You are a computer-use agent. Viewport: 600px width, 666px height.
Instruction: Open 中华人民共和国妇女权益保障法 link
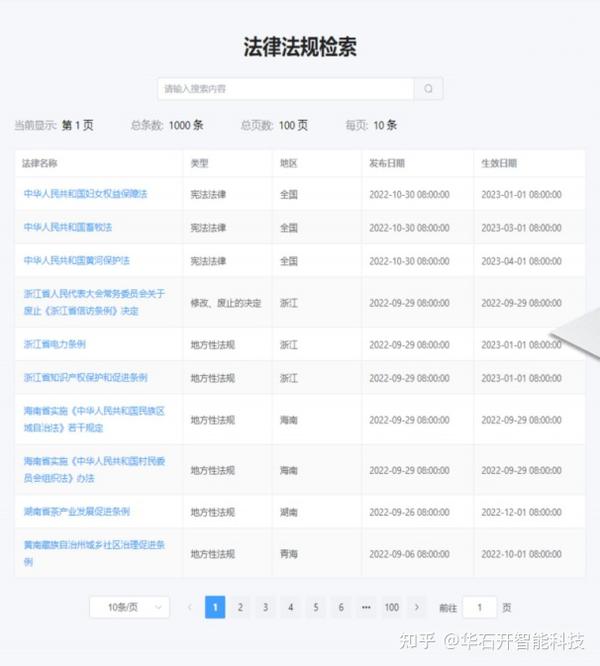pos(85,194)
